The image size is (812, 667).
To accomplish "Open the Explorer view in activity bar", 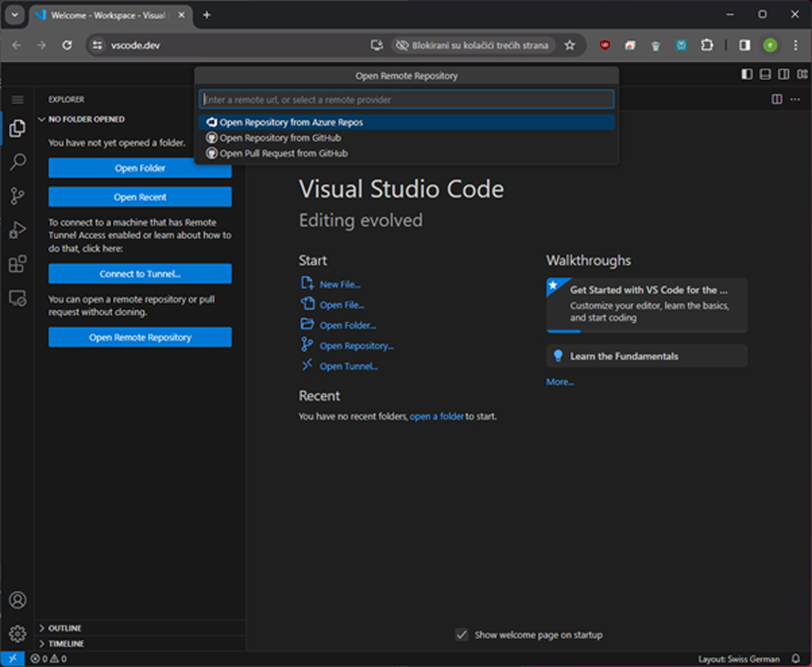I will point(17,129).
